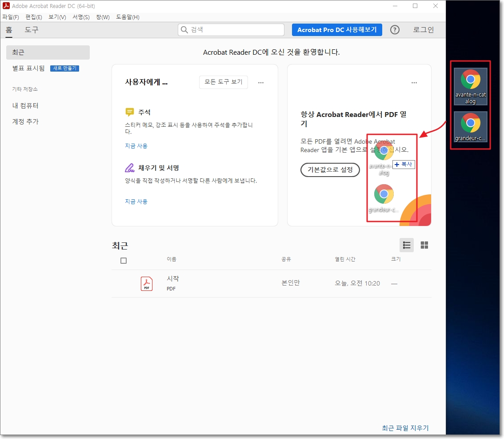Select 별표 표시됨 in the sidebar
The image size is (504, 439).
pyautogui.click(x=28, y=68)
